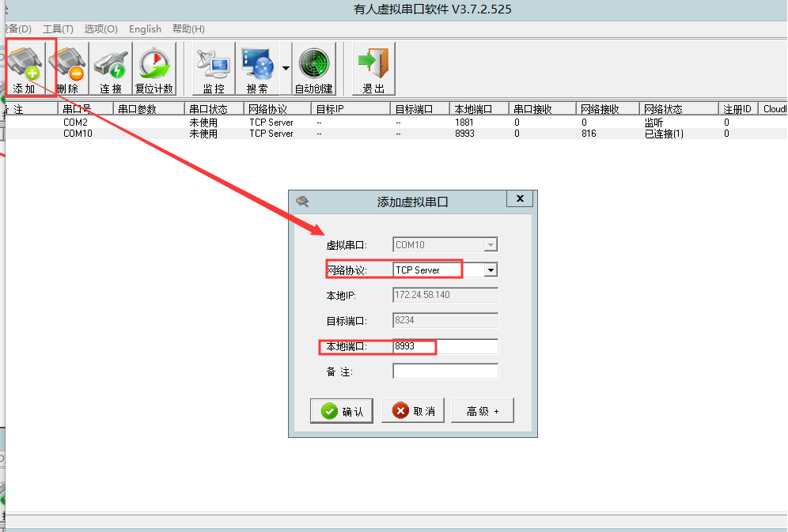Open the 网络协议 TCP Server dropdown

(491, 270)
